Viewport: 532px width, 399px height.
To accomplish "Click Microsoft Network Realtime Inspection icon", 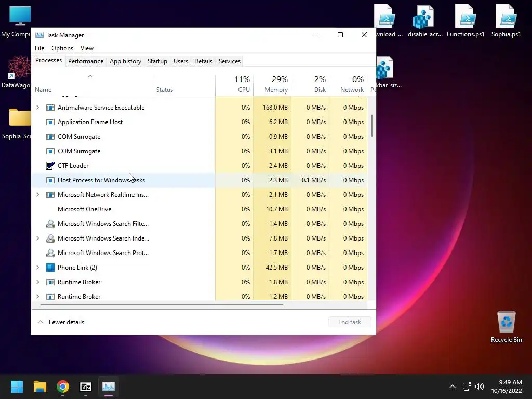I will pyautogui.click(x=50, y=195).
